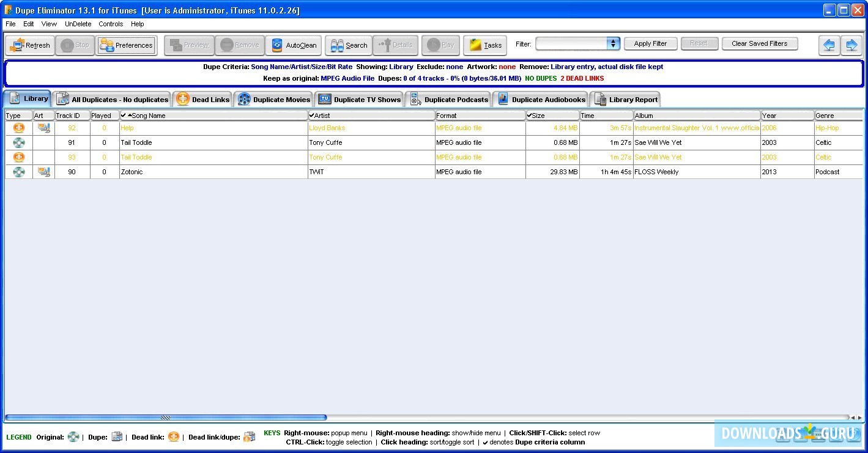Click the blue right arrow navigation icon
This screenshot has width=868, height=453.
point(851,45)
